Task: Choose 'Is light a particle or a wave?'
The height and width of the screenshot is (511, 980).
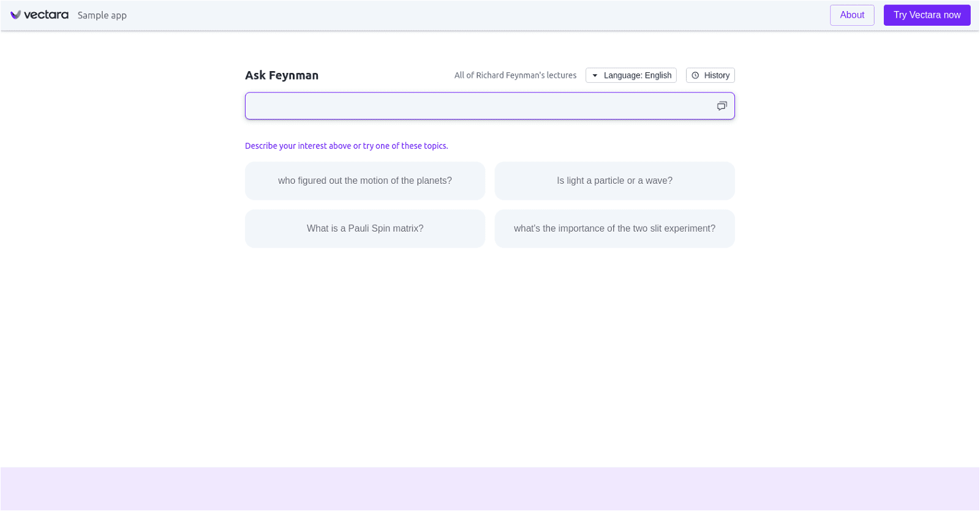Action: pyautogui.click(x=614, y=181)
